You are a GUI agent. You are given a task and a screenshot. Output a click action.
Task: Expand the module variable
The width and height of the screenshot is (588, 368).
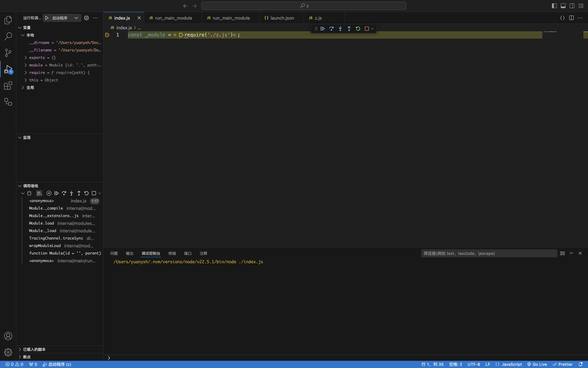tap(26, 65)
